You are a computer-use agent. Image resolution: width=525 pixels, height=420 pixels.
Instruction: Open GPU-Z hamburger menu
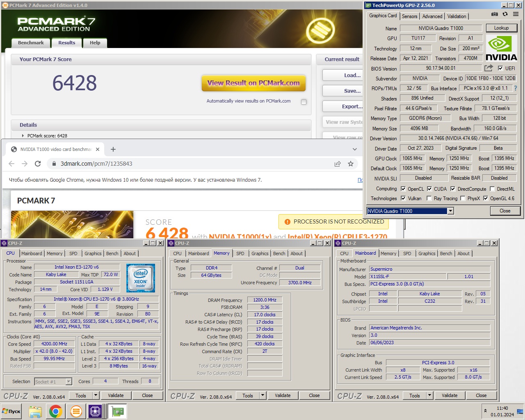pyautogui.click(x=516, y=14)
